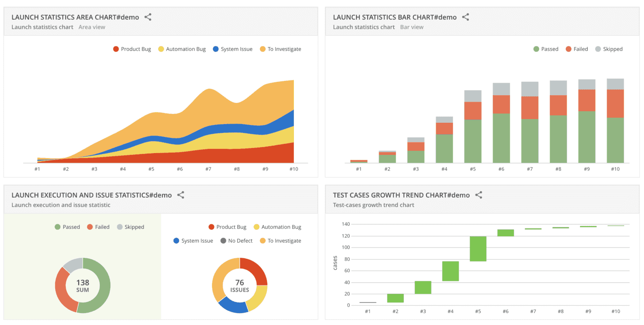644x325 pixels.
Task: Toggle Automation Bug legend in area chart
Action: 182,49
